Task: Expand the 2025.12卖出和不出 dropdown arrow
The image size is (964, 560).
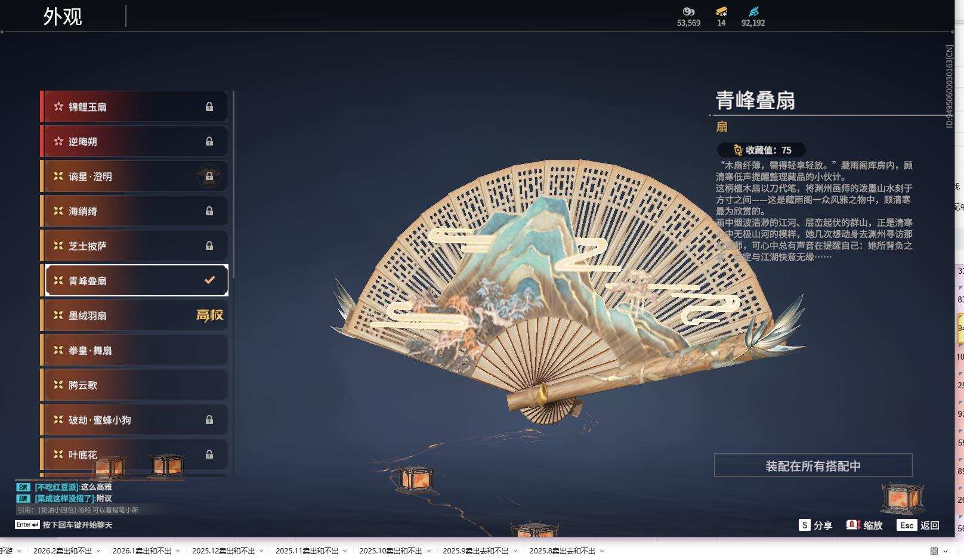Action: pos(261,552)
